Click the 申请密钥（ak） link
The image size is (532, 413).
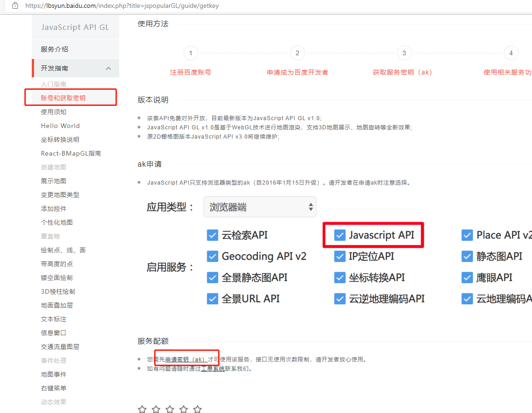[186, 360]
